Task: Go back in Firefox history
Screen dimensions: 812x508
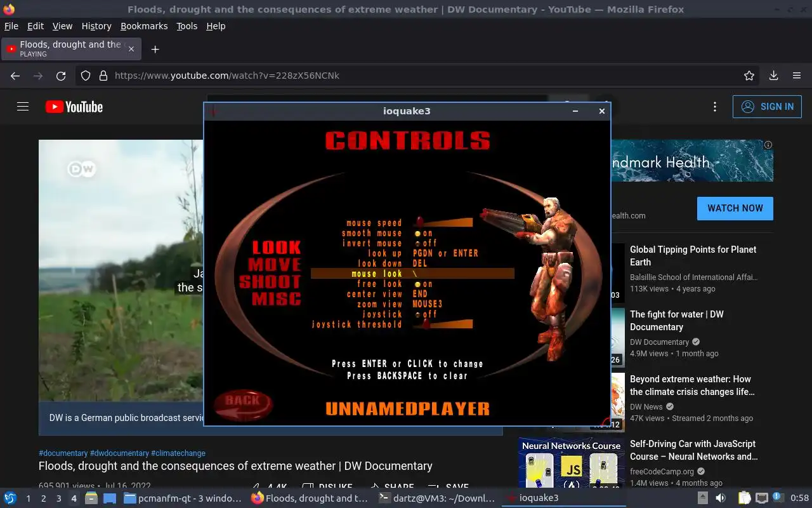Action: (15, 76)
